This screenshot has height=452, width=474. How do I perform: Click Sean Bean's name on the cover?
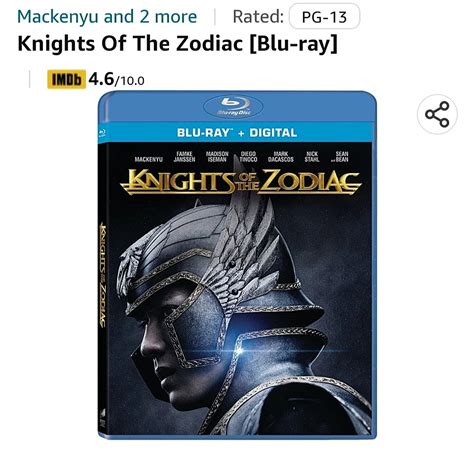[x=340, y=157]
